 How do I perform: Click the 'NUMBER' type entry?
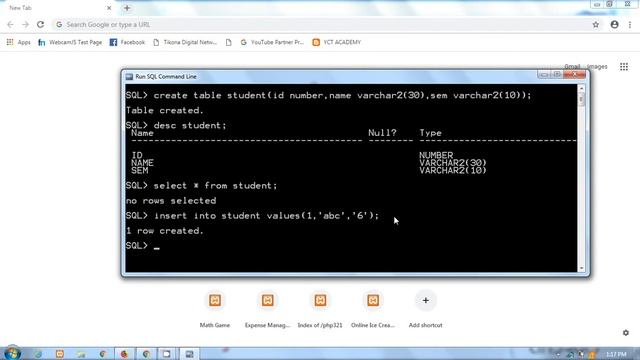tap(436, 155)
